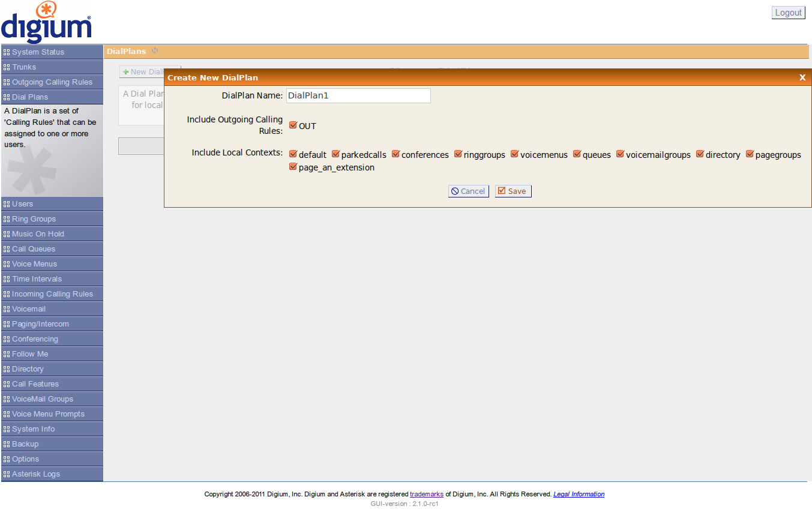Open the System Status panel

pos(52,52)
